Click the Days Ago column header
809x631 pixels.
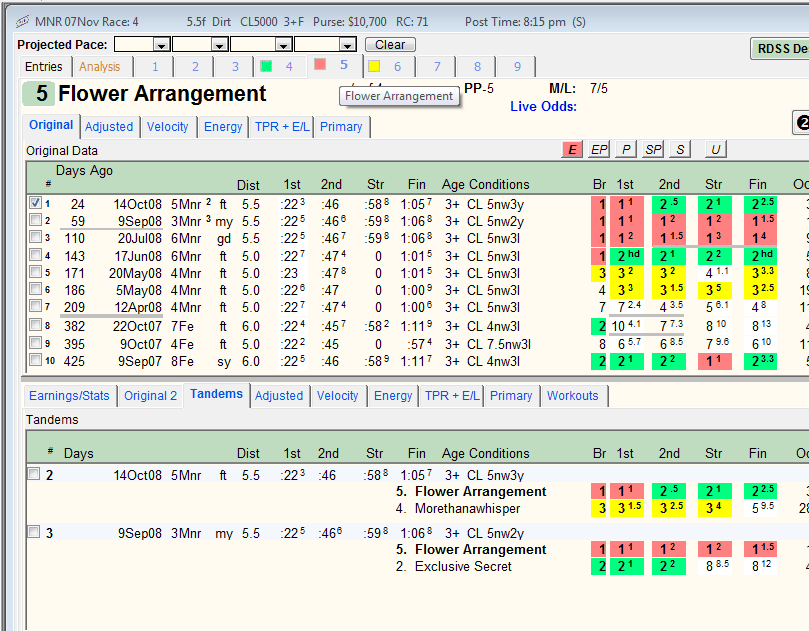tap(84, 171)
